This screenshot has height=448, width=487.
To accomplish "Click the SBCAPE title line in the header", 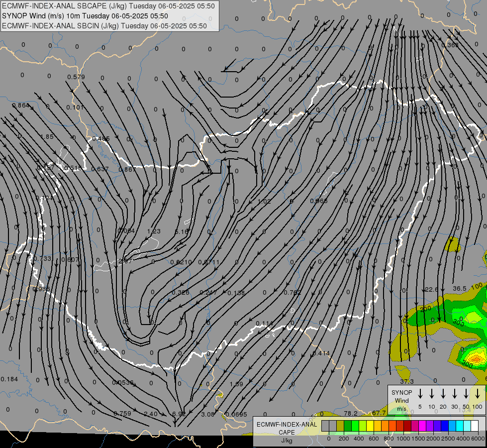I will coord(108,6).
